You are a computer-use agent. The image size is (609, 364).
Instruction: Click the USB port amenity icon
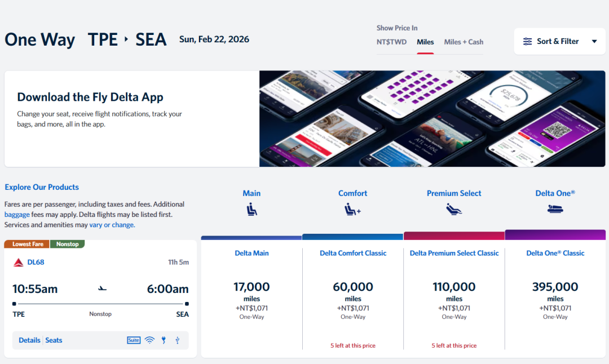click(x=178, y=340)
